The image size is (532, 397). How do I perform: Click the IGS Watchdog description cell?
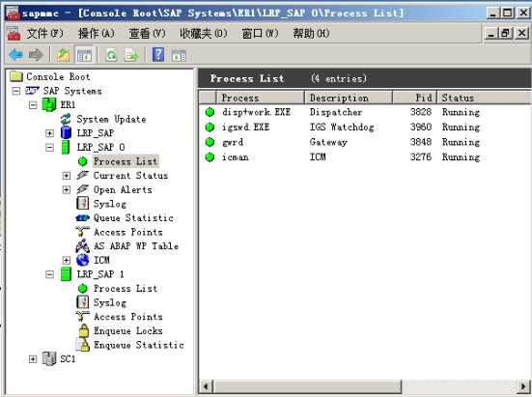point(342,128)
